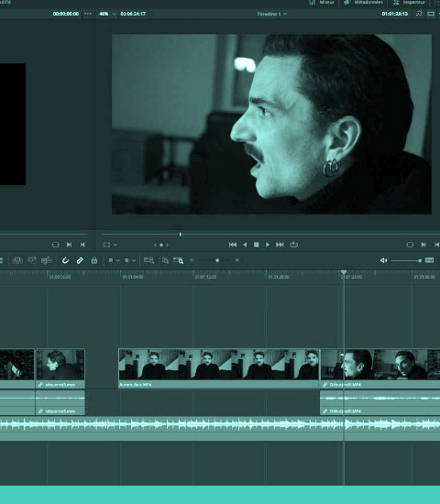Click the duration timecode 00:06:24:17
The image size is (440, 504).
(x=133, y=14)
